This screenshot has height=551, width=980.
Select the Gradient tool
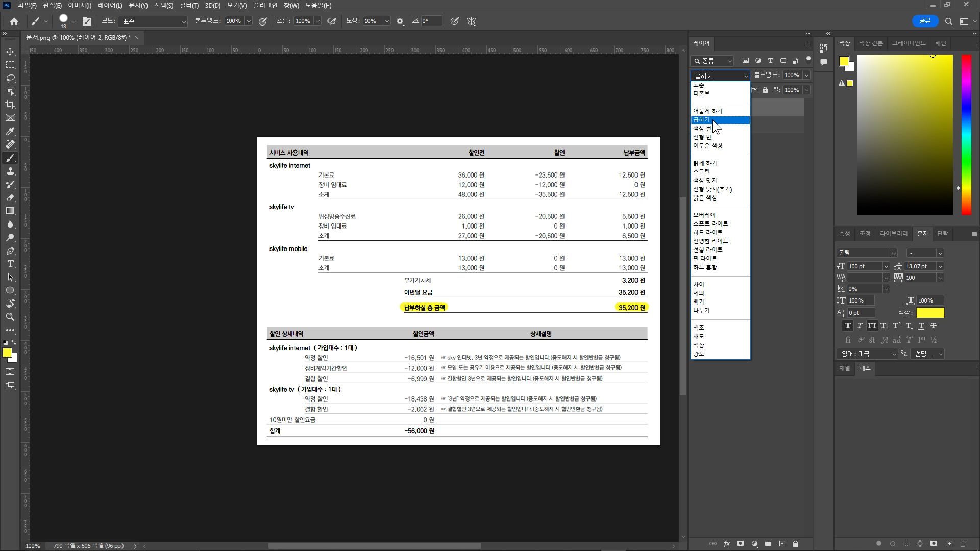coord(10,211)
